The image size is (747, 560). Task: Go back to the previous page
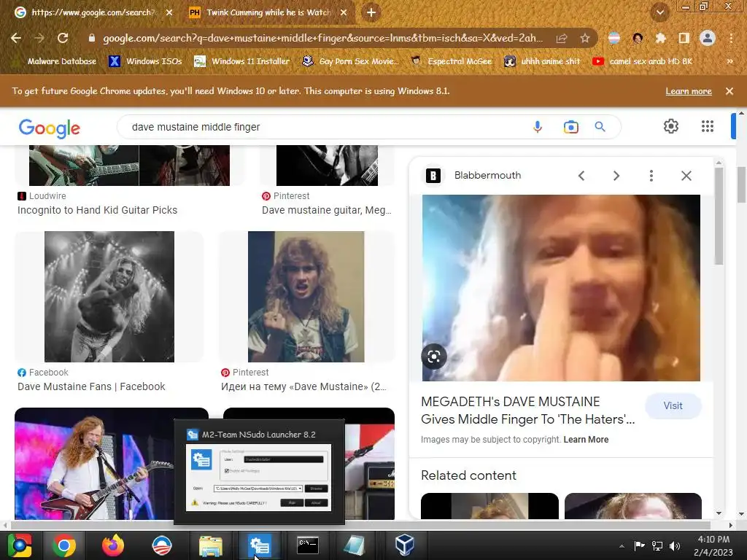pos(16,38)
